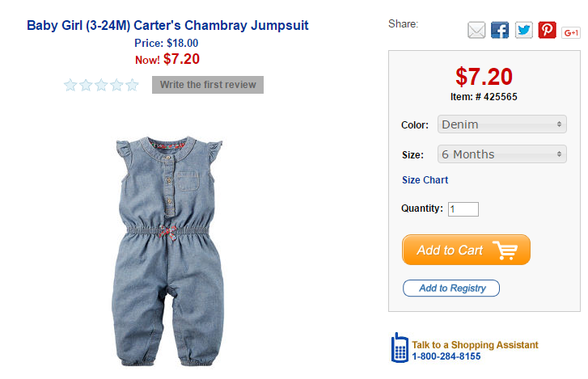This screenshot has width=588, height=379.
Task: Pin product with Pinterest icon
Action: tap(547, 30)
